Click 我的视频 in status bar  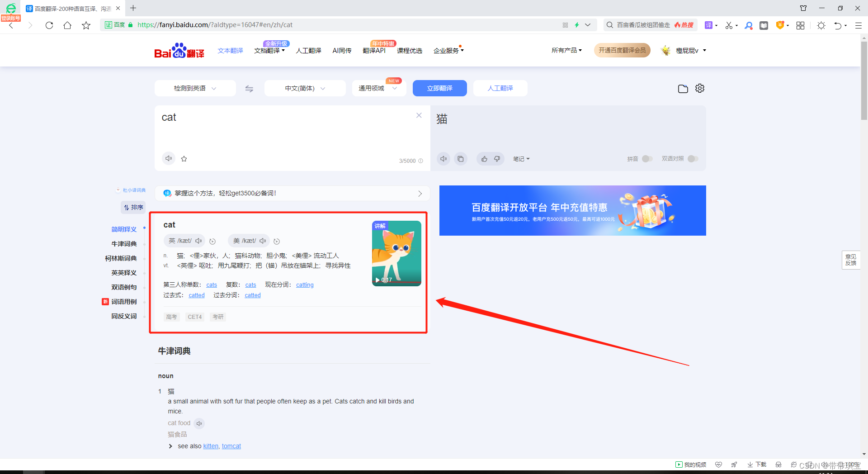[x=691, y=465]
